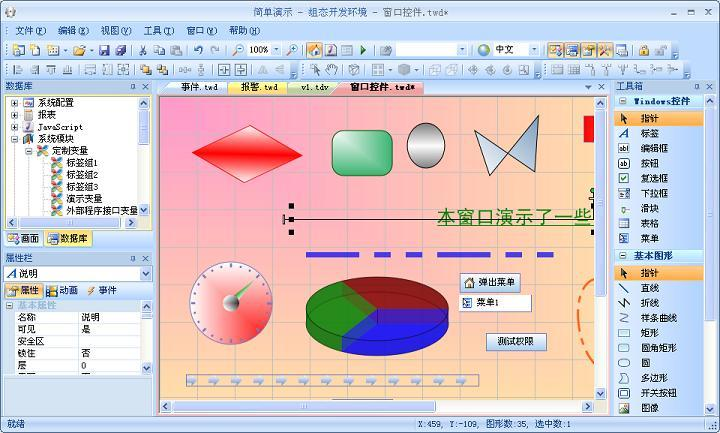Screen dimensions: 720x433
Task: Expand JavaScript tree node
Action: tap(14, 127)
